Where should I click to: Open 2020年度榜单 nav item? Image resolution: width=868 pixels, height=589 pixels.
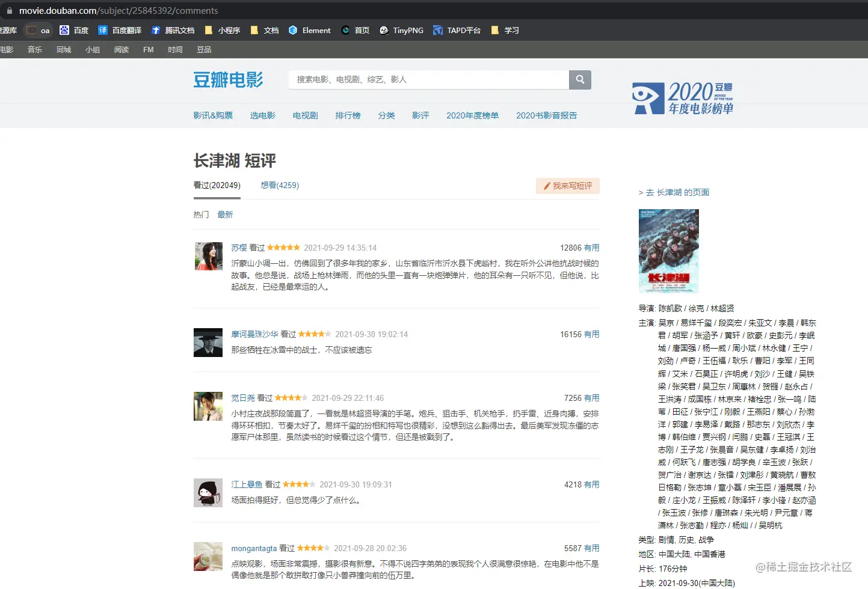tap(472, 115)
